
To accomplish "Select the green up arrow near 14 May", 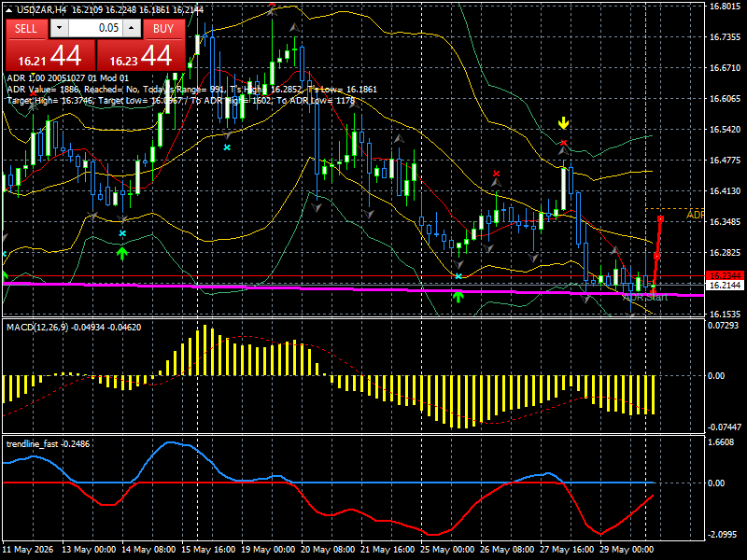I will click(x=122, y=253).
